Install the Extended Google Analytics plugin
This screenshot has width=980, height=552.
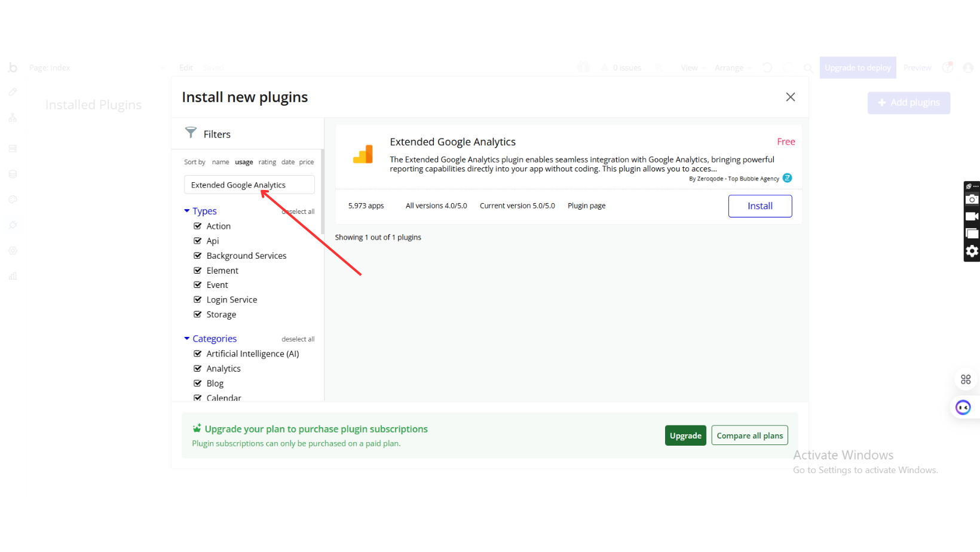(760, 206)
